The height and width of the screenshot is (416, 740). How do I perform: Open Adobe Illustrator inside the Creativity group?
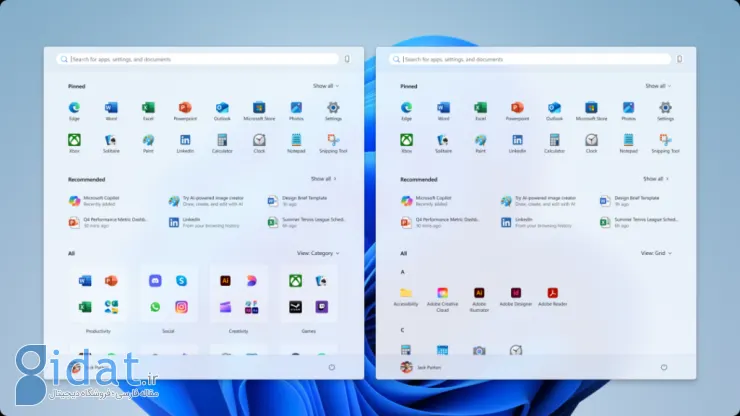[226, 281]
